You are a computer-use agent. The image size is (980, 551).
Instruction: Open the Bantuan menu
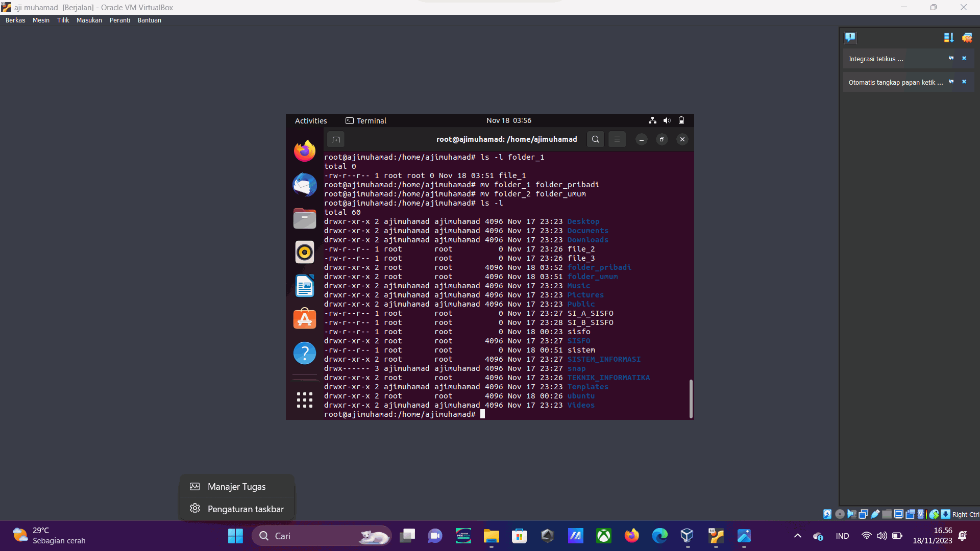(x=150, y=20)
